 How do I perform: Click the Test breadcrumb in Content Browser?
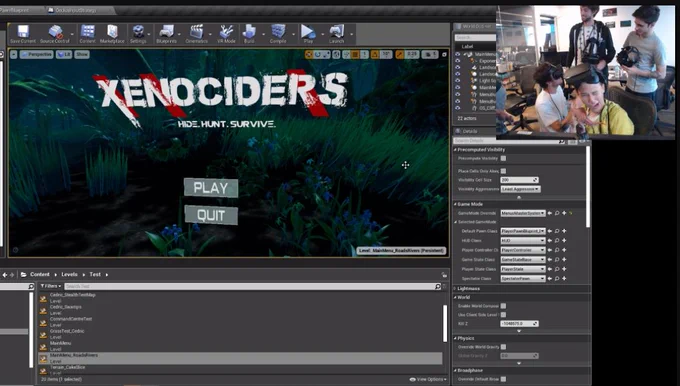(x=95, y=275)
